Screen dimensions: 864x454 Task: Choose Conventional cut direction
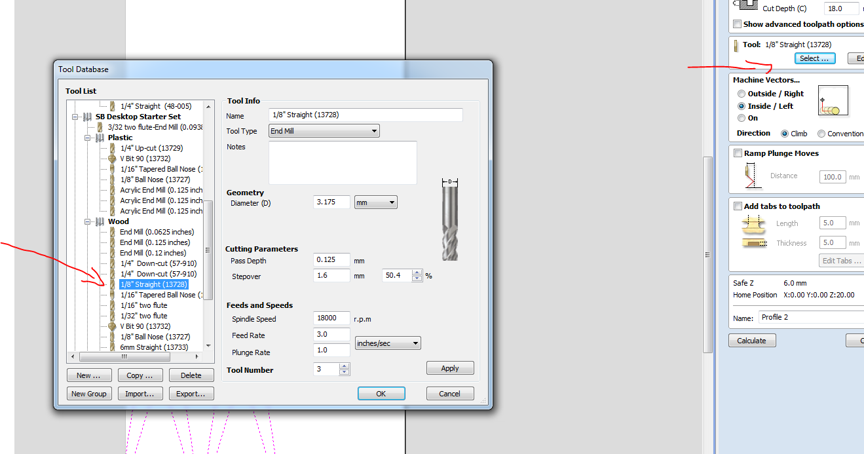(x=821, y=133)
